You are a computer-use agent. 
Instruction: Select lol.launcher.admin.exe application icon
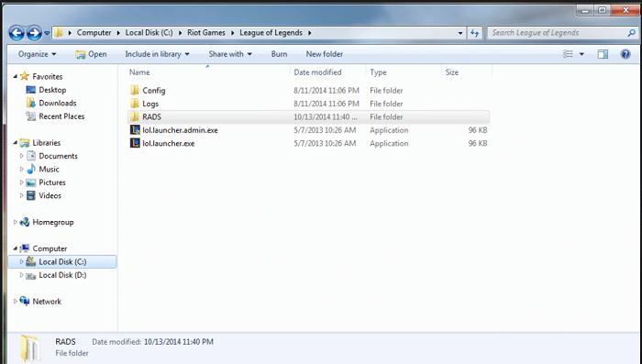click(x=135, y=130)
